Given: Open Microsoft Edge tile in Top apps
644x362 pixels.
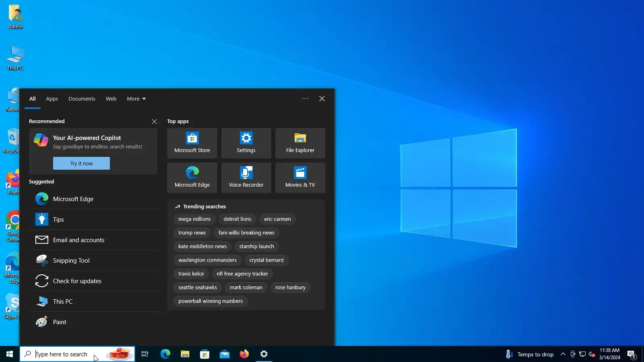Looking at the screenshot, I should pyautogui.click(x=192, y=178).
